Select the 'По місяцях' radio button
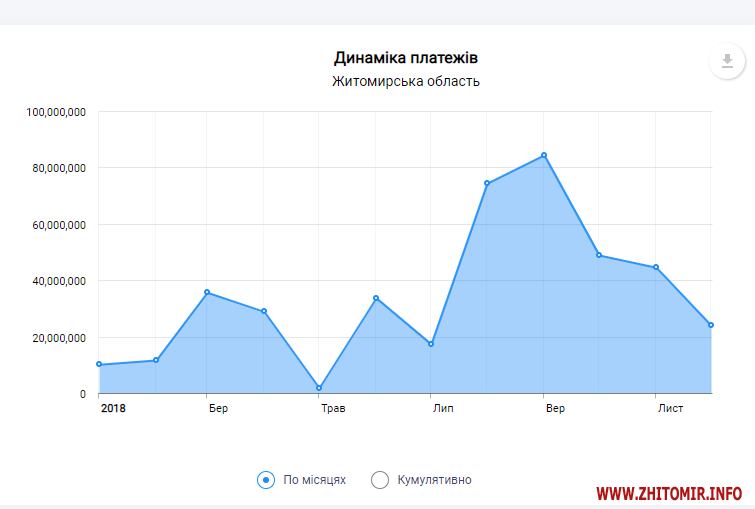The height and width of the screenshot is (509, 755). [266, 480]
